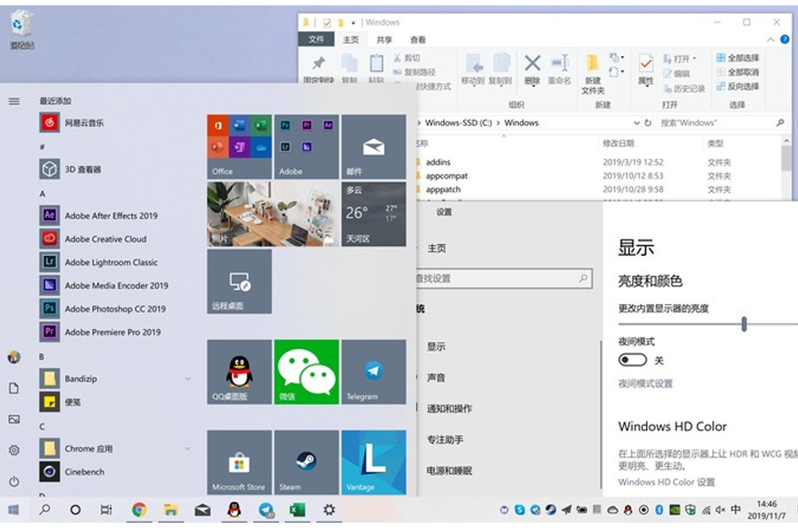Image resolution: width=798 pixels, height=532 pixels.
Task: Open the Adobe tile folder
Action: click(307, 146)
